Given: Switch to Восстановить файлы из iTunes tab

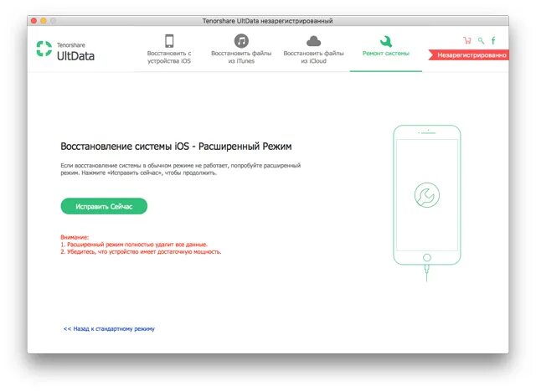Looking at the screenshot, I should (x=241, y=49).
